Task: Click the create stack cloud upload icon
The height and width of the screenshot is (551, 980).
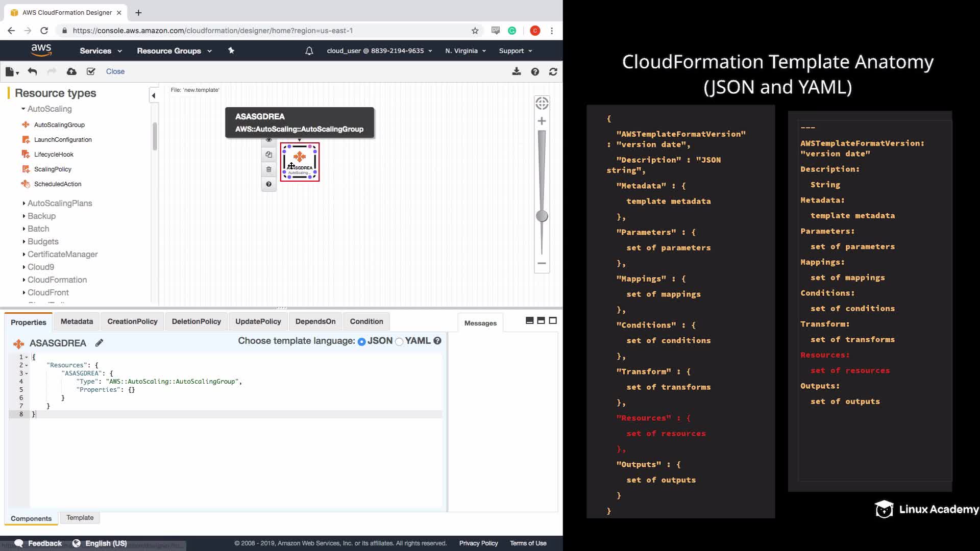Action: pyautogui.click(x=71, y=71)
